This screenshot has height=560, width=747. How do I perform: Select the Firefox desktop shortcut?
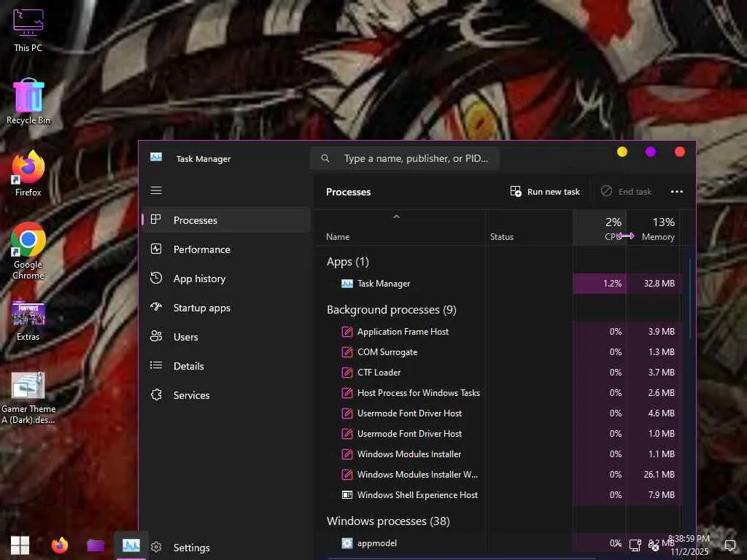tap(28, 174)
